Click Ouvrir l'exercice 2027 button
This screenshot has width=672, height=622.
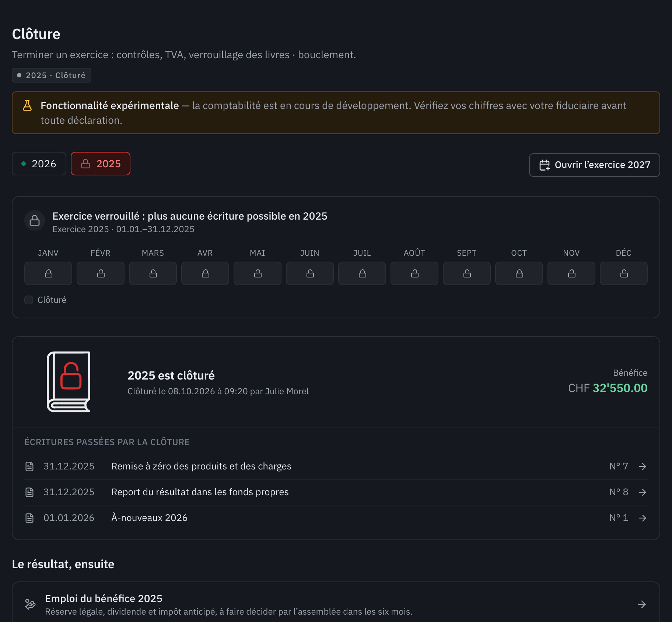pos(595,165)
